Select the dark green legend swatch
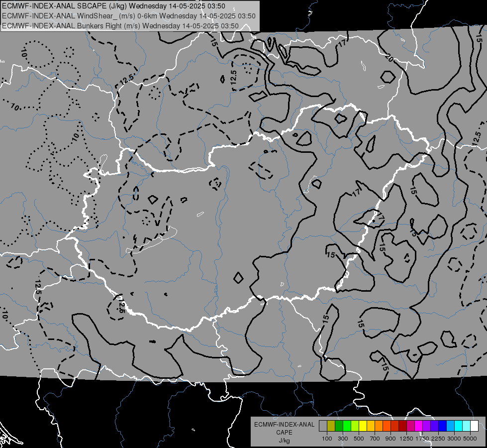The height and width of the screenshot is (448, 487). pos(339,426)
